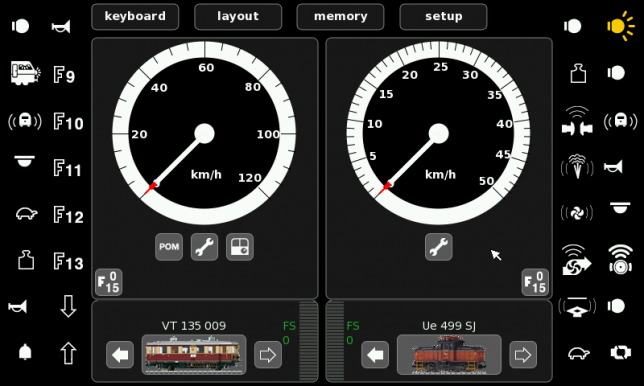Go to the setup tab
This screenshot has height=386, width=644.
(x=443, y=17)
